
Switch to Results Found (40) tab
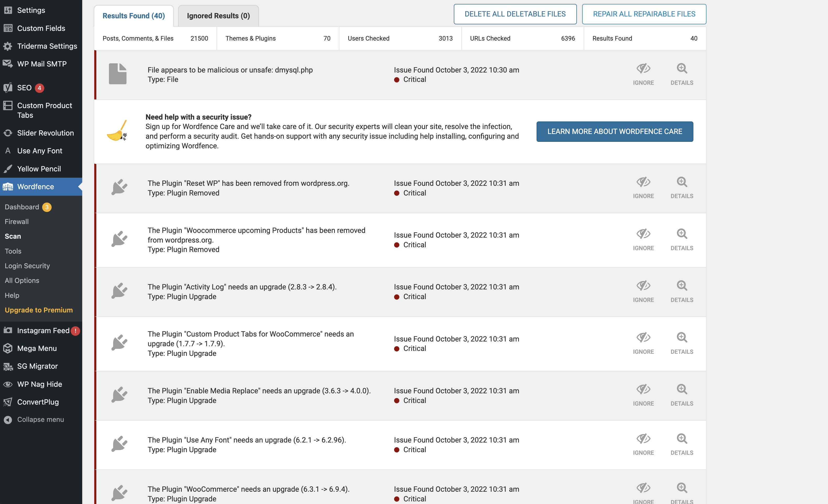[x=134, y=16]
